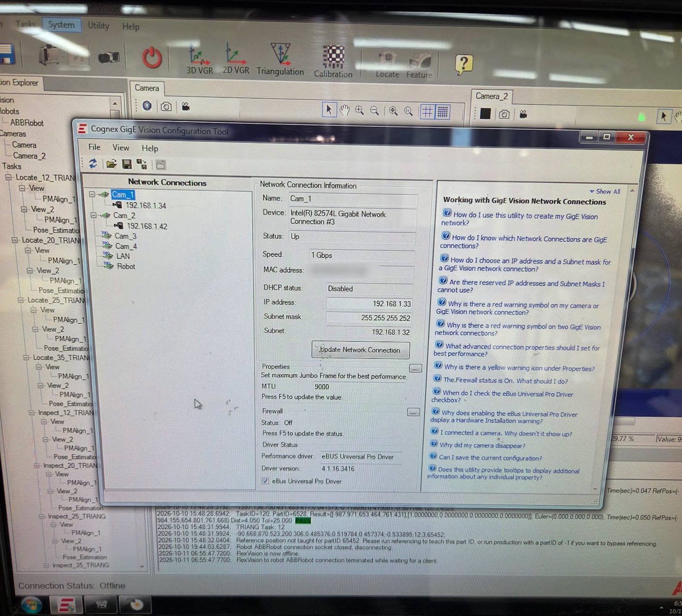The image size is (682, 616).
Task: Toggle the eBus Universal Pro Driver checkbox
Action: click(265, 481)
